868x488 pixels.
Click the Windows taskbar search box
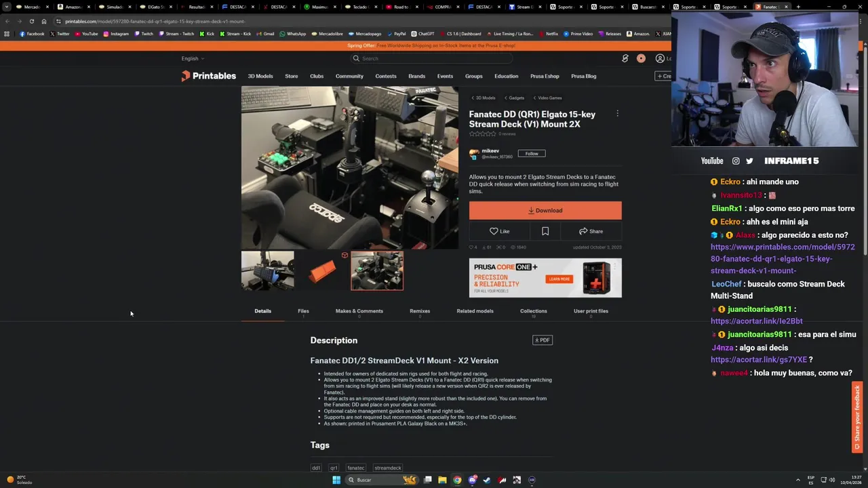(x=383, y=480)
